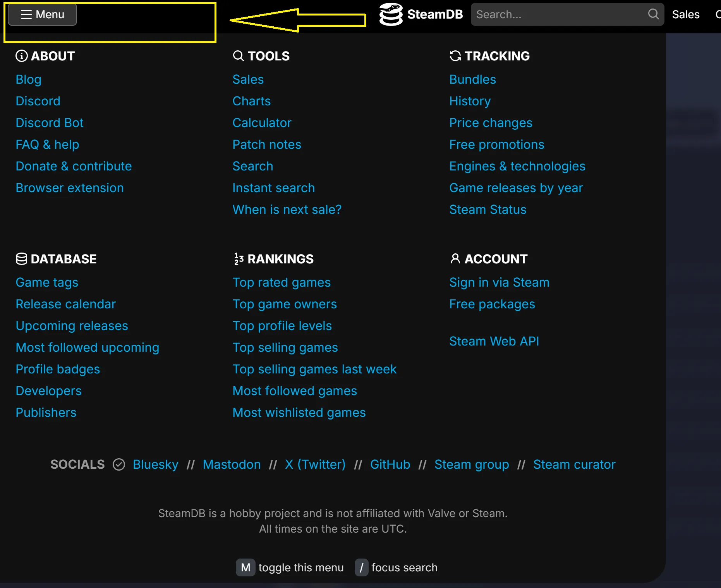Open Steam curator link
The height and width of the screenshot is (588, 721).
pos(575,464)
